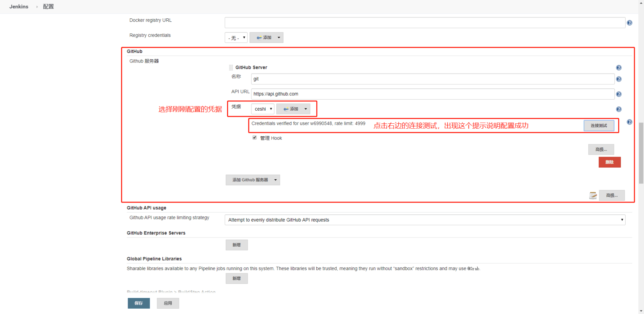Open help icon for 凭据 row
The width and height of the screenshot is (644, 314).
[x=618, y=110]
